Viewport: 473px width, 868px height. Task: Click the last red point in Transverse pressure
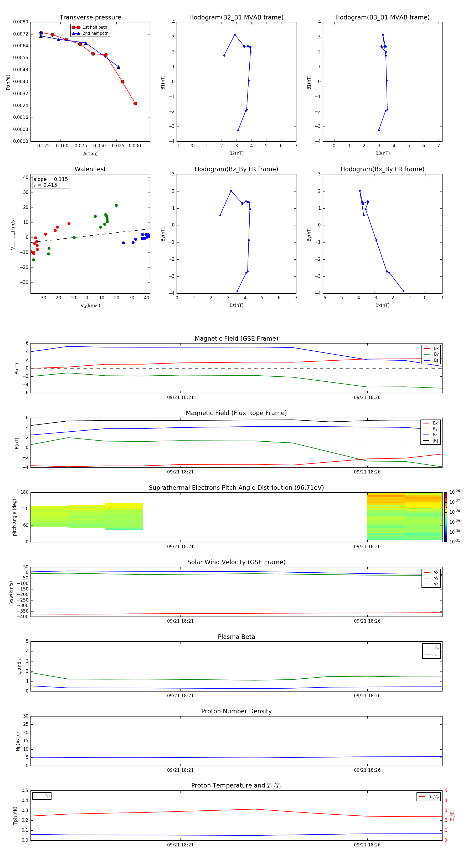click(x=135, y=103)
